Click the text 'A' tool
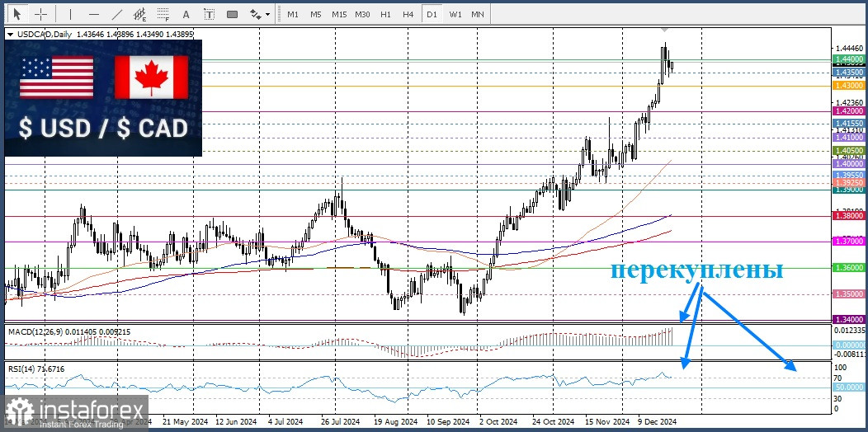 coord(186,14)
